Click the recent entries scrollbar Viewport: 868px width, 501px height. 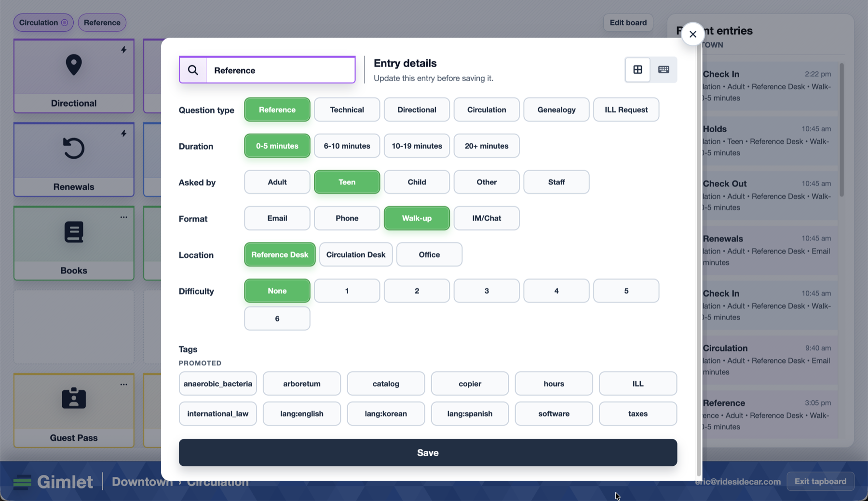(x=841, y=130)
